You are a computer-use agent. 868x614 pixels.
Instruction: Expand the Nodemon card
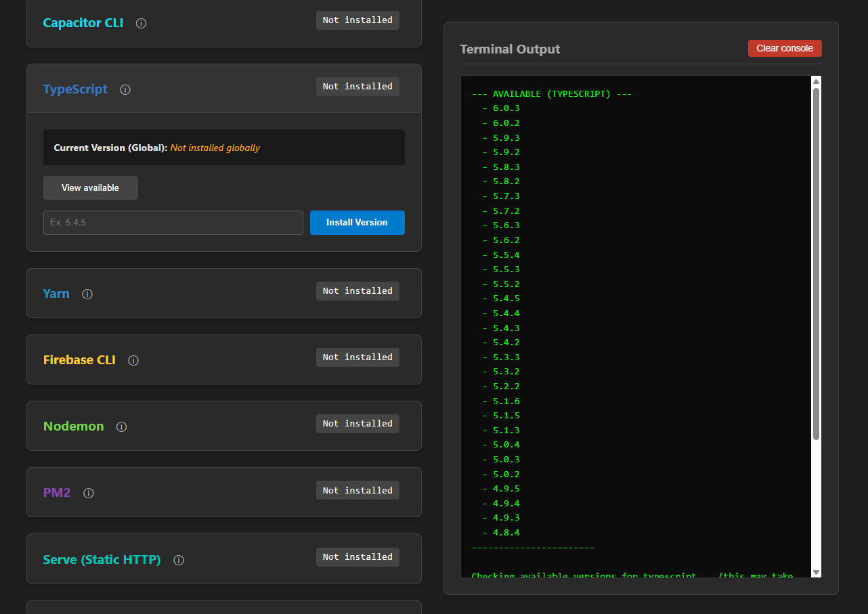(224, 426)
